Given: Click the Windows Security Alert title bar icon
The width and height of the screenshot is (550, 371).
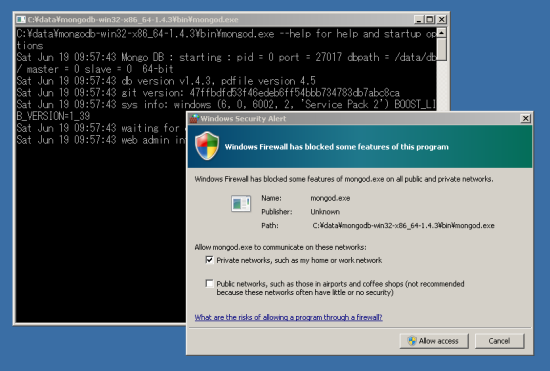Looking at the screenshot, I should pos(194,119).
